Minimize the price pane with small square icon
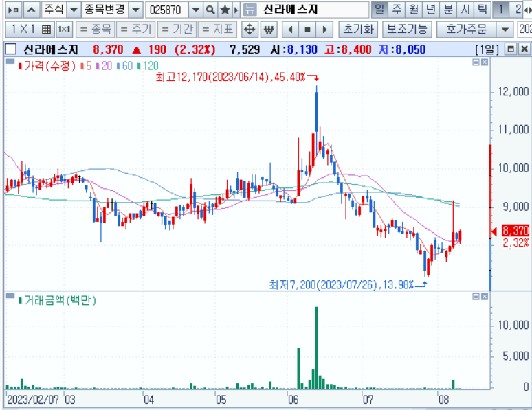Viewport: 532px width, 410px height. click(x=476, y=62)
